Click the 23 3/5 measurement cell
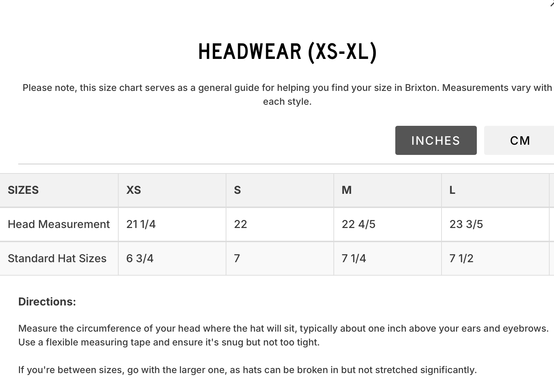This screenshot has width=554, height=392. pos(495,224)
